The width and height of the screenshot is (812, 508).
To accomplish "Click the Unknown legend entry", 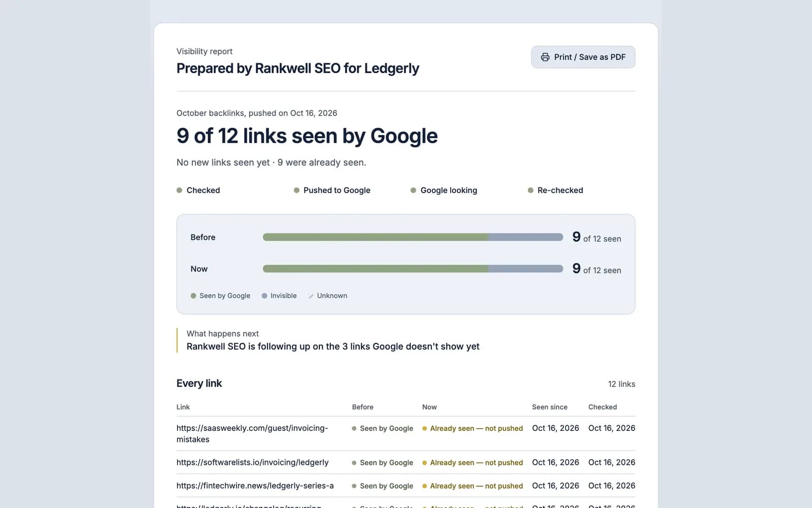I will (328, 296).
